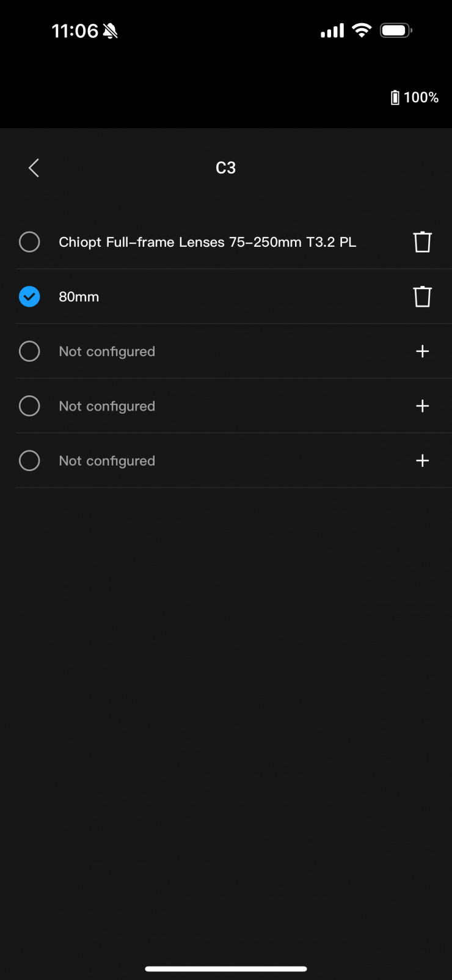Tap the C3 page title
This screenshot has height=980, width=452.
(225, 168)
